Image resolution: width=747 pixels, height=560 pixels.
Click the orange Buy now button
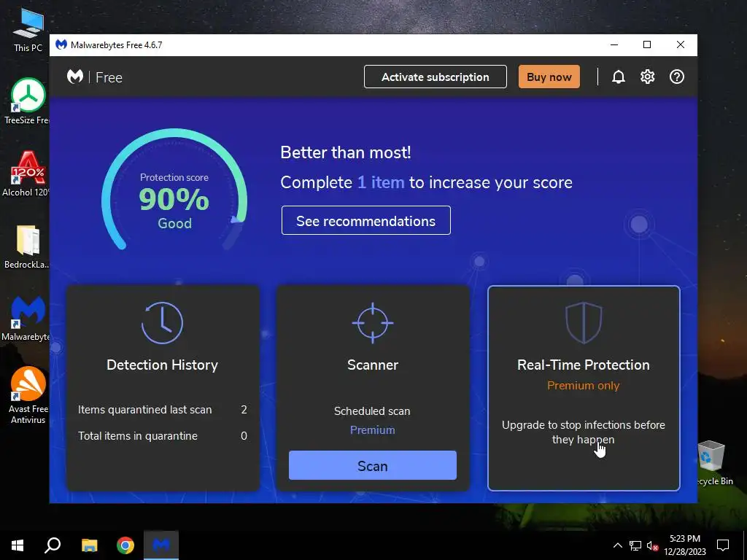click(x=549, y=77)
